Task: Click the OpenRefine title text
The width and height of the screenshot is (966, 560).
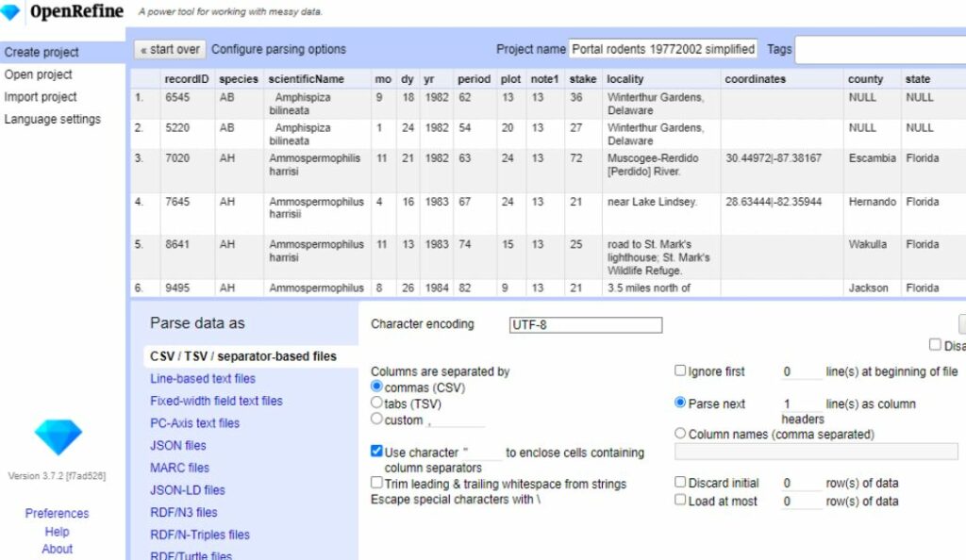Action: [76, 11]
